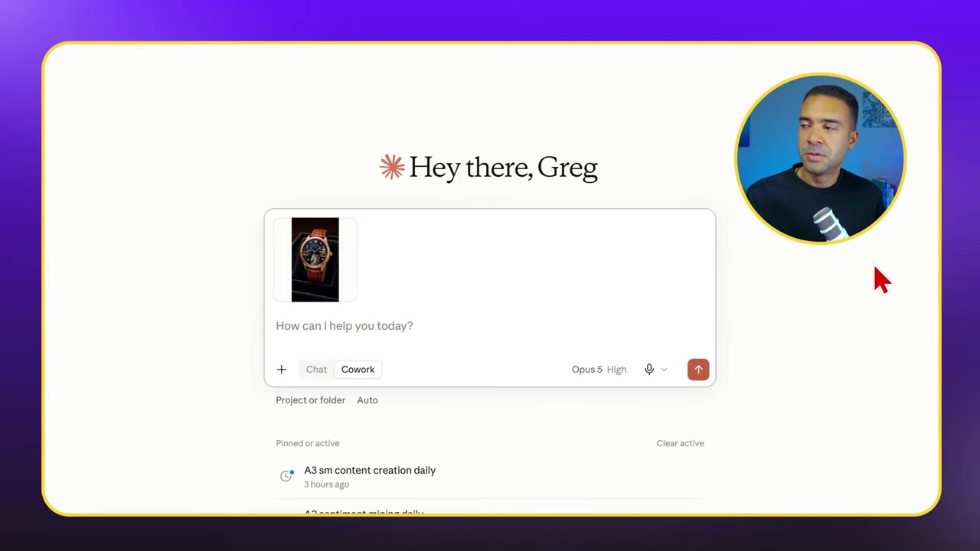Click the plus attachment icon
The image size is (980, 551).
[x=281, y=370]
